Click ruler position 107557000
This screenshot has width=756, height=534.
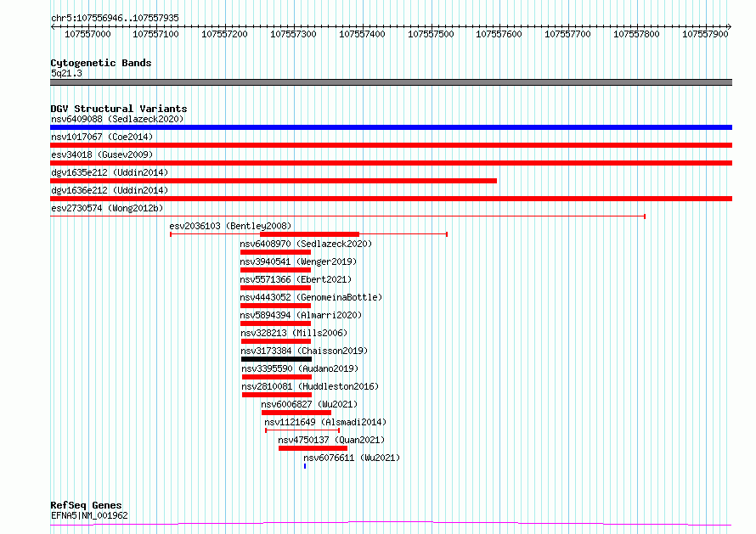pos(87,34)
